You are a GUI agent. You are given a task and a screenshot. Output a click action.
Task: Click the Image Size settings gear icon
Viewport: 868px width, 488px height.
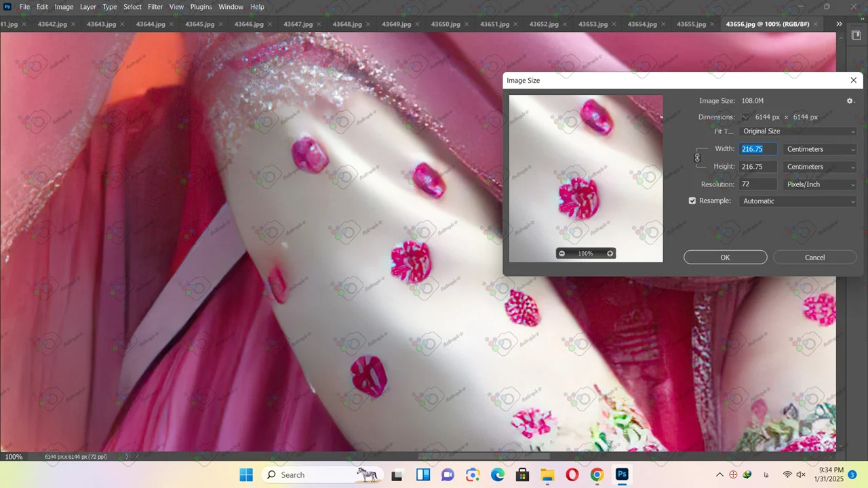850,101
